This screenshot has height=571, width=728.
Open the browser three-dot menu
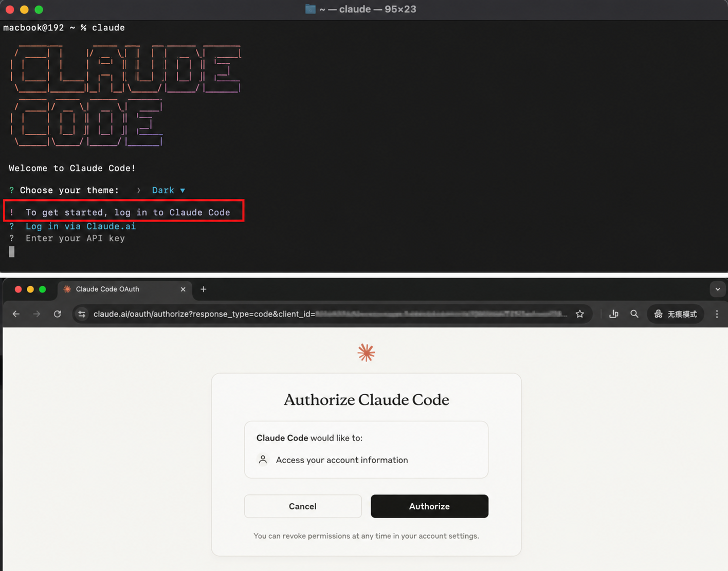point(717,314)
